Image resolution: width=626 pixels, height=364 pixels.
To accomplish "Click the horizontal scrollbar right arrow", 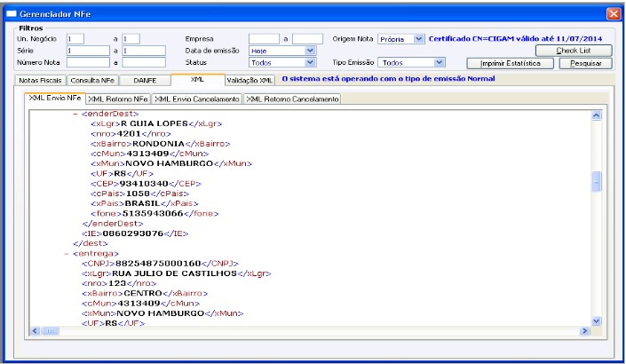I will point(584,330).
